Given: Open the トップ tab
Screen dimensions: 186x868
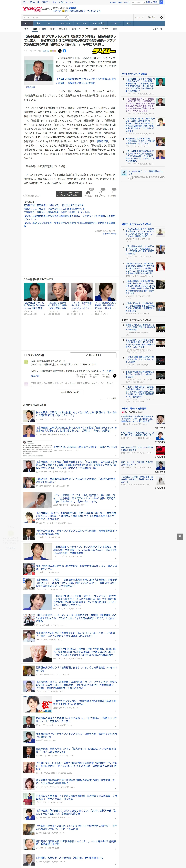Looking at the screenshot, I should click(27, 24).
